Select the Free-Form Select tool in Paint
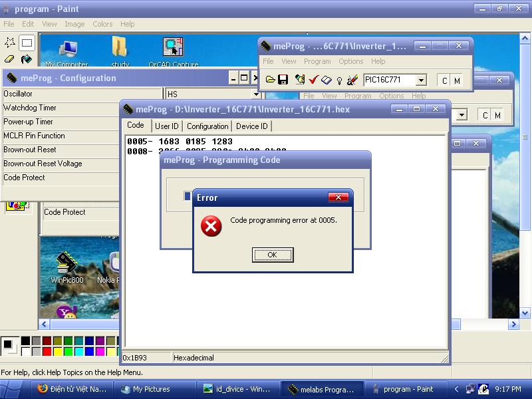 pos(10,43)
